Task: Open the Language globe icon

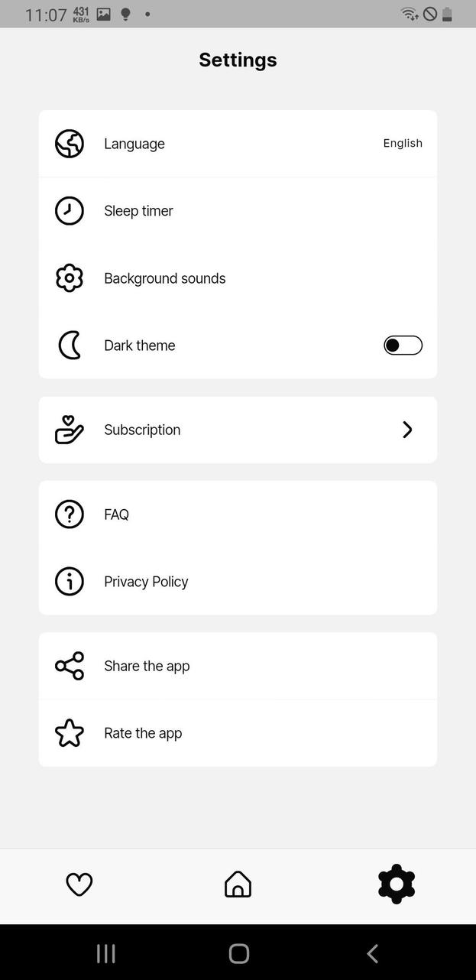Action: [70, 143]
